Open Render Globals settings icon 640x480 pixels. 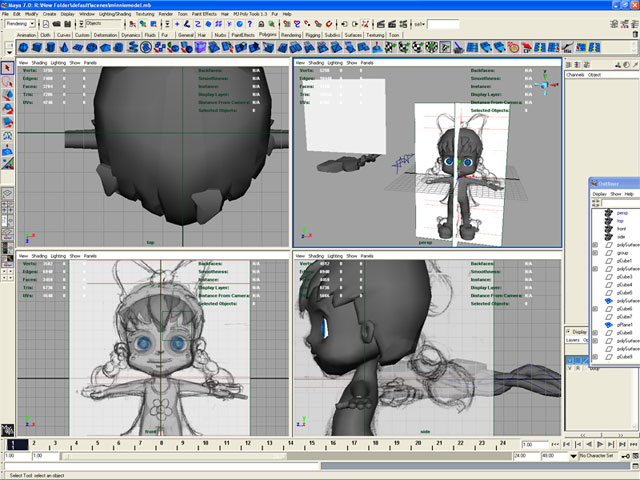pyautogui.click(x=403, y=24)
